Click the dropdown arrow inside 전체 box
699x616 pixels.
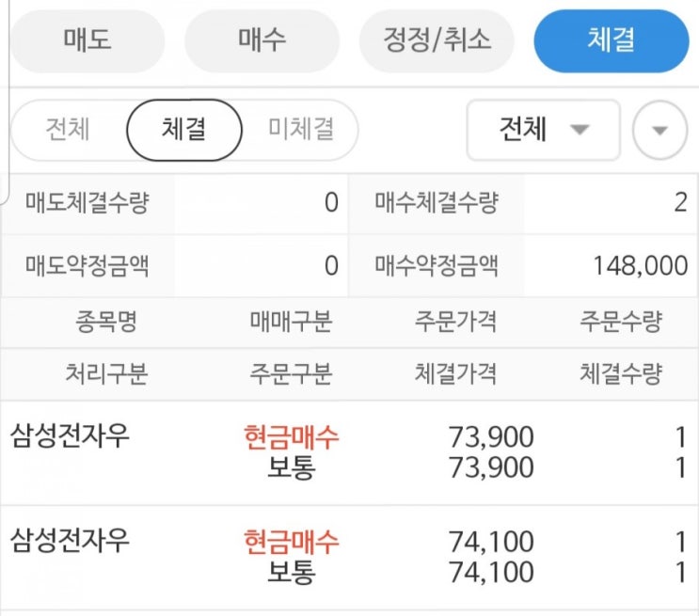(580, 130)
